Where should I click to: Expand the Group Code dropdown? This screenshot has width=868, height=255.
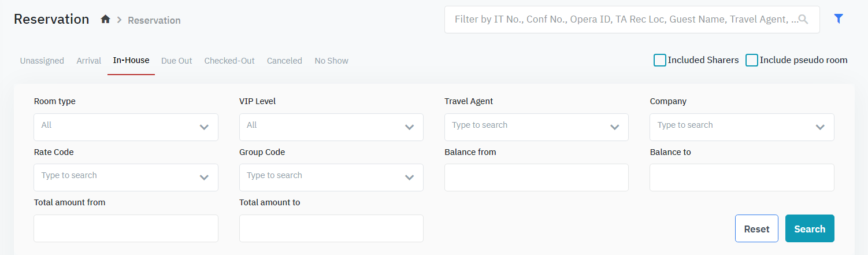click(x=331, y=178)
